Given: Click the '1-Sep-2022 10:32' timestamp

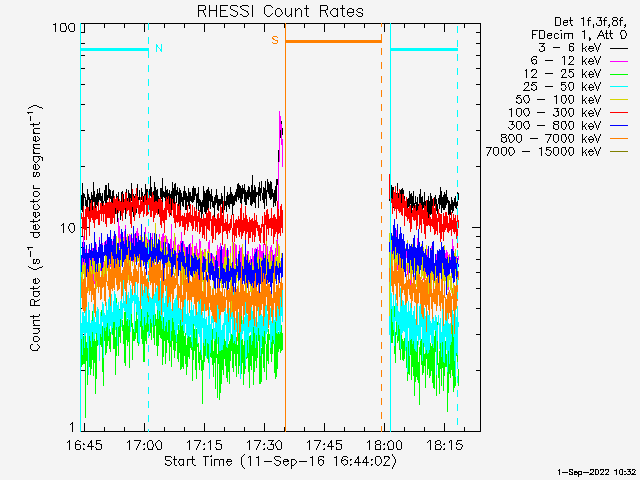Looking at the screenshot, I should click(x=597, y=473).
